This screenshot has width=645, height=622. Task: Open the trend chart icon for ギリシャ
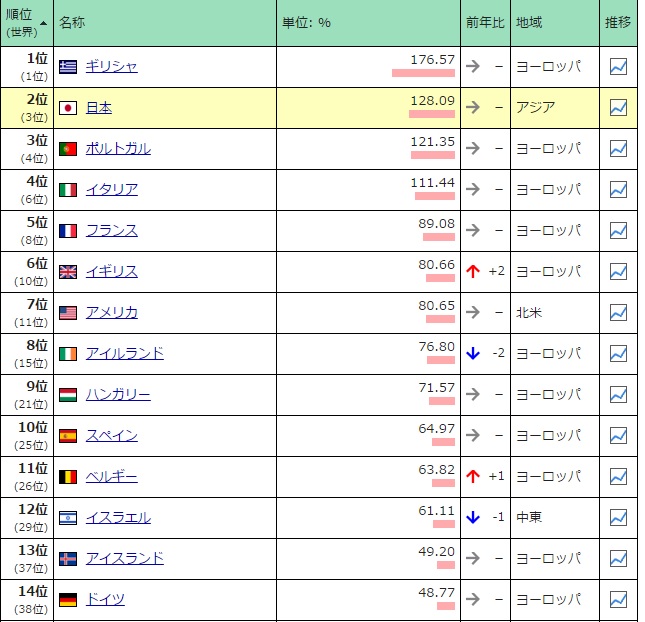(x=618, y=67)
